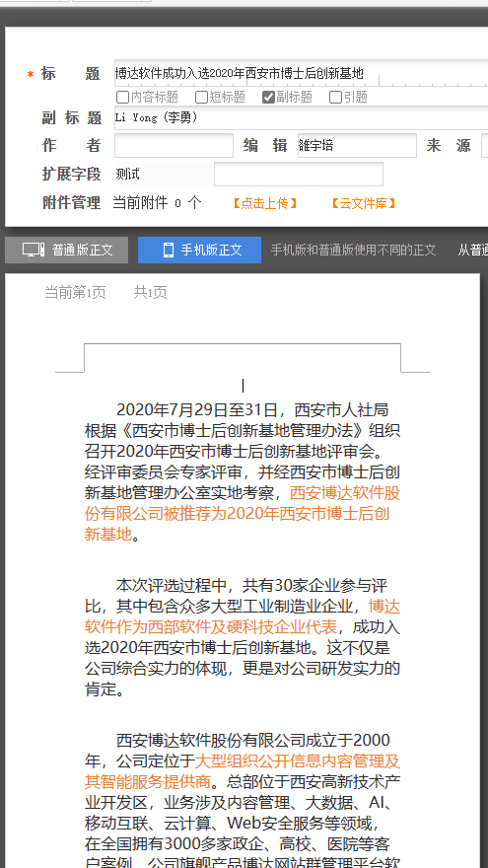The height and width of the screenshot is (868, 488).
Task: Click the 来源 source input box
Action: click(x=485, y=146)
